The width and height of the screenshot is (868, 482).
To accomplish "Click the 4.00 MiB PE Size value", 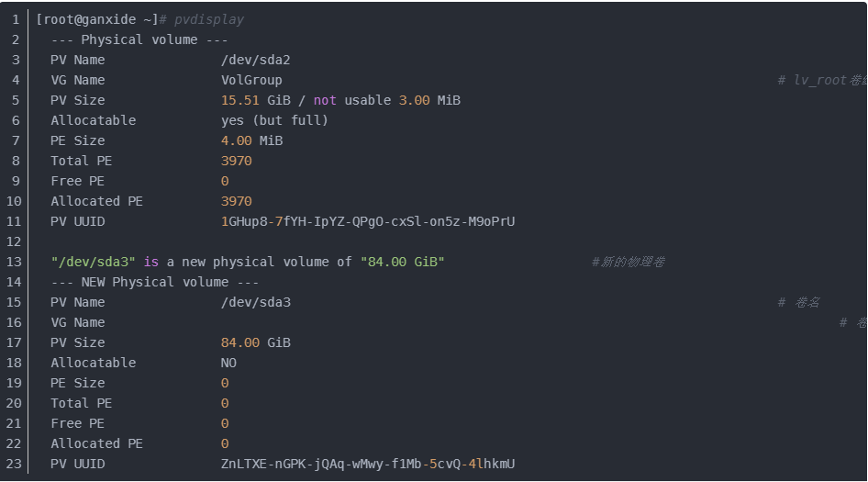I will coord(251,140).
